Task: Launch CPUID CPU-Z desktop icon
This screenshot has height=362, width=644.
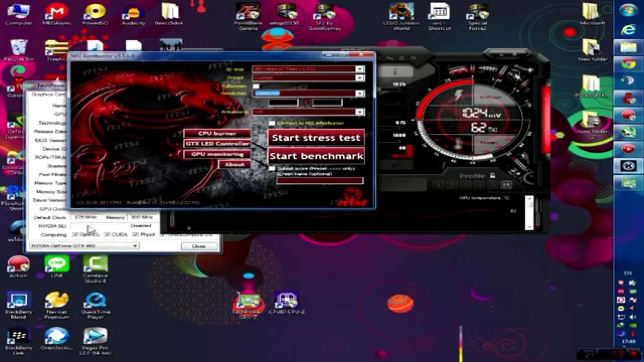Action: pyautogui.click(x=287, y=303)
